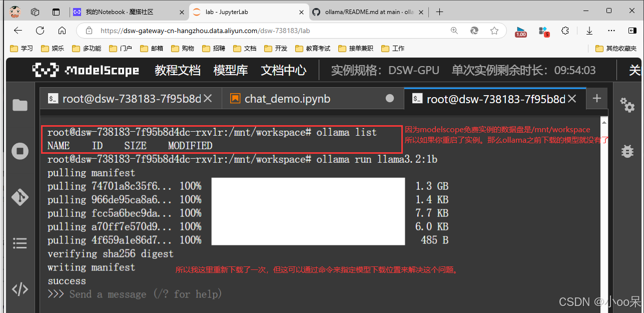Click the ollama run llama3.2:1b command line
Viewport: 644px width, 313px height.
click(x=243, y=159)
